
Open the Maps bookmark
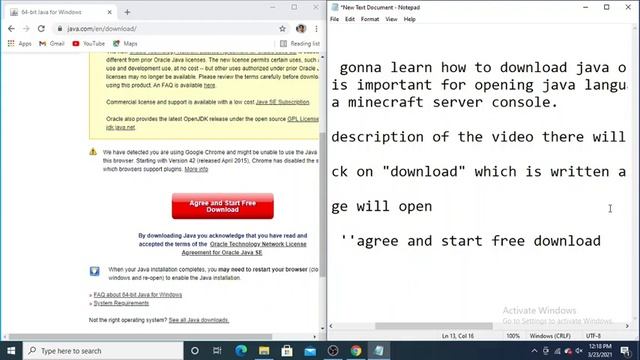point(125,43)
